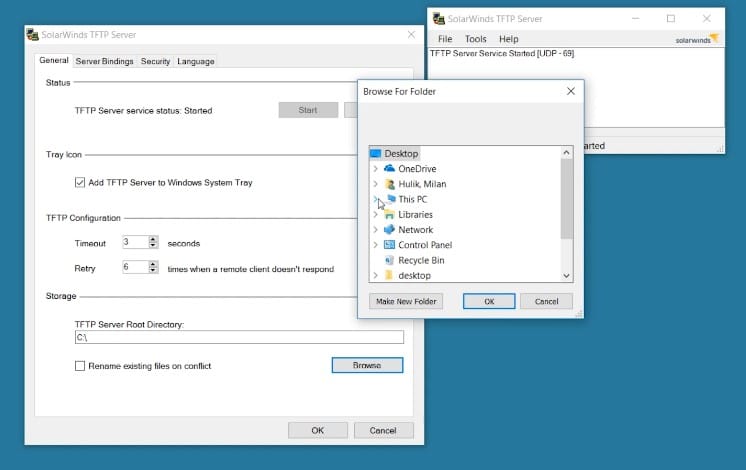Decrease the Timeout seconds value
This screenshot has height=470, width=746.
point(153,245)
